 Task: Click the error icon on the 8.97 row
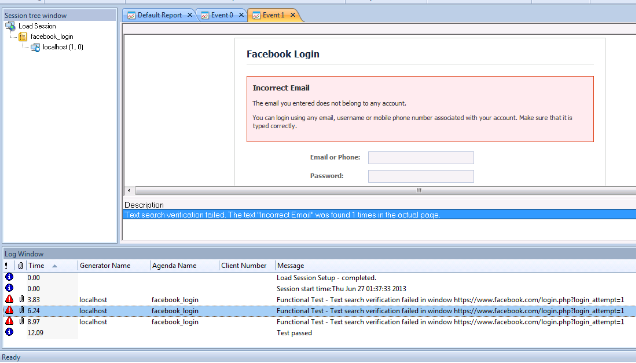pyautogui.click(x=9, y=321)
